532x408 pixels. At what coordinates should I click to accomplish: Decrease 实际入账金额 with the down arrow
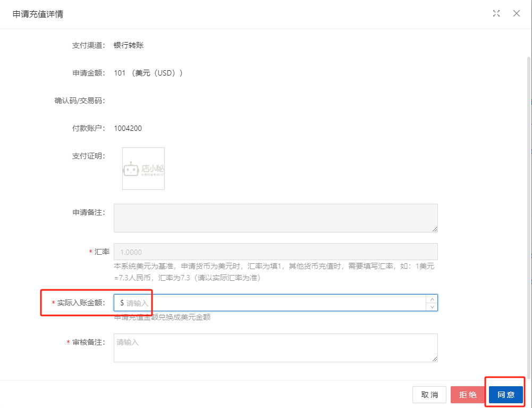(432, 307)
